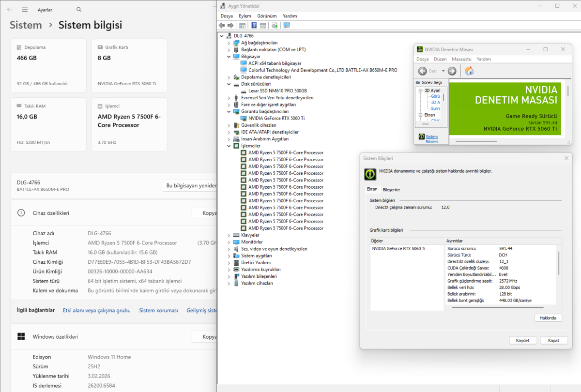Click the Kaydet button
Image resolution: width=581 pixels, height=392 pixels.
click(x=523, y=340)
